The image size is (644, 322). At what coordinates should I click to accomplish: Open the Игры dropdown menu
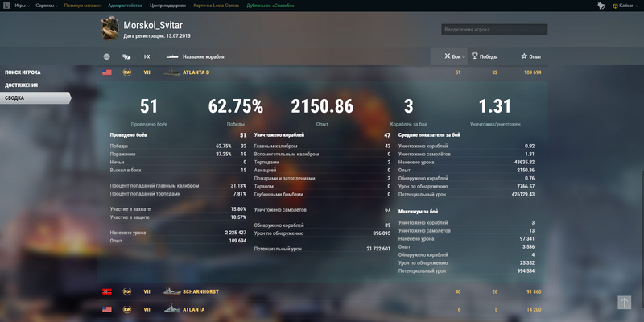click(x=22, y=6)
